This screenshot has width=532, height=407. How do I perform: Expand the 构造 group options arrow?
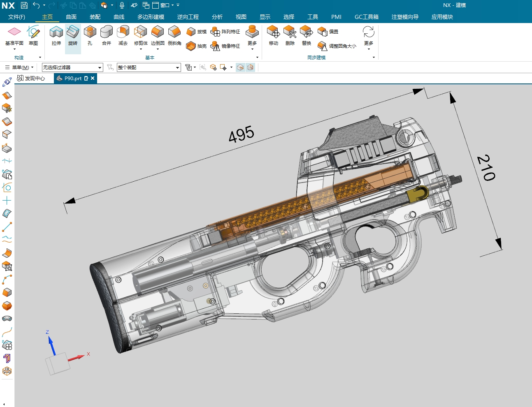[40, 58]
